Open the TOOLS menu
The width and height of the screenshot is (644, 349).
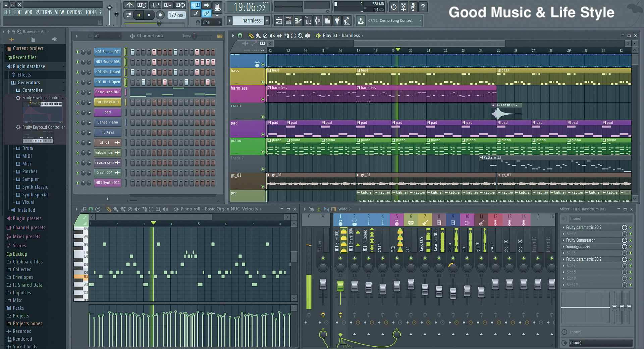point(91,12)
